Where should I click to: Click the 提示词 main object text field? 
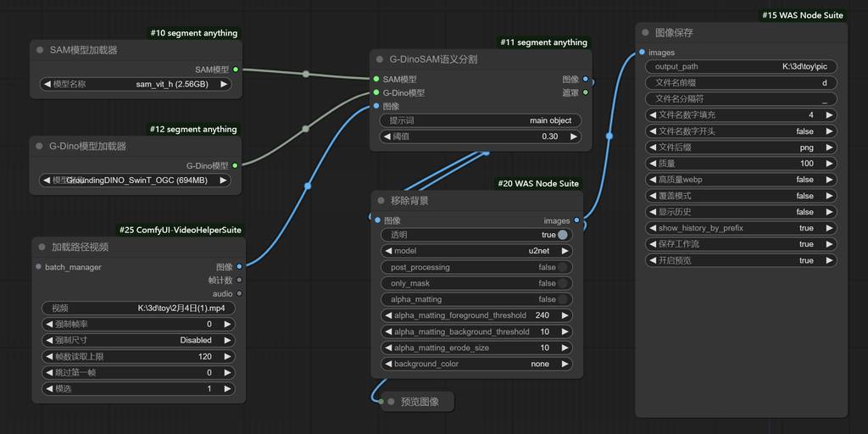coord(480,120)
